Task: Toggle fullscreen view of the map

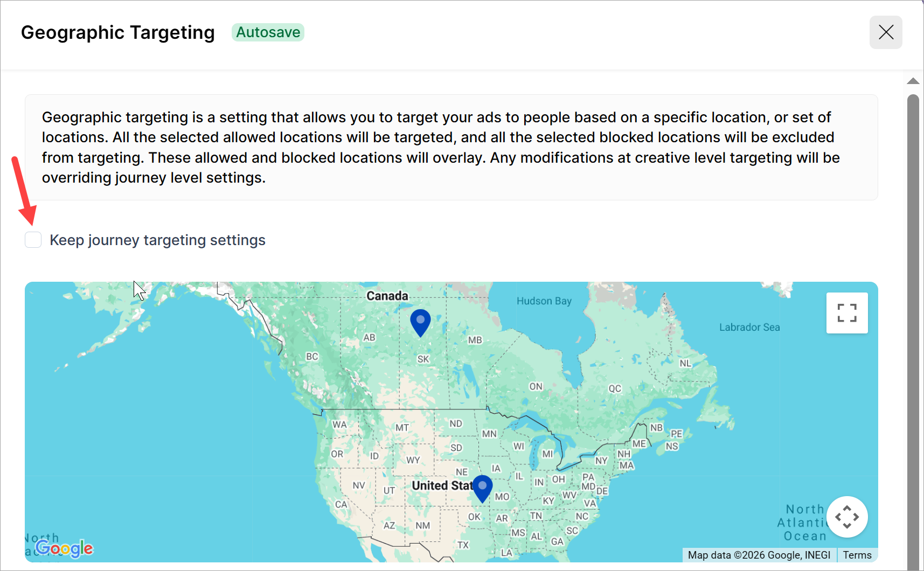Action: 847,313
